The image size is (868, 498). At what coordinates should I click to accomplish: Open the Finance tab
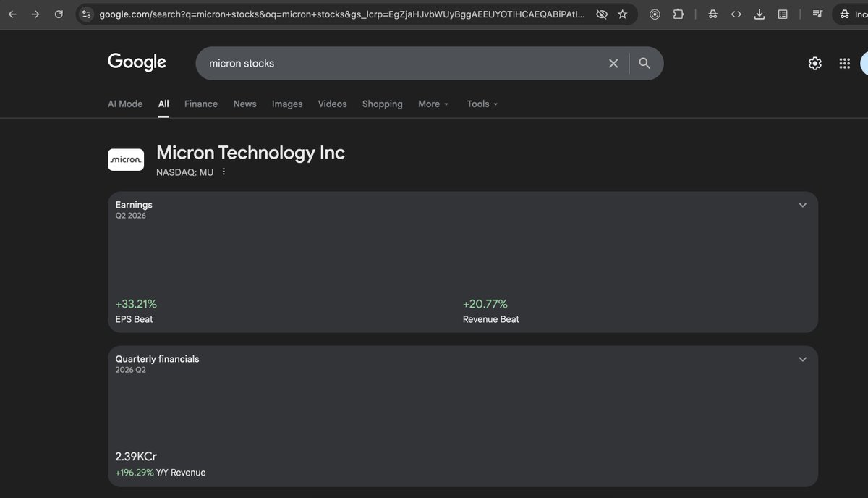[x=201, y=104]
